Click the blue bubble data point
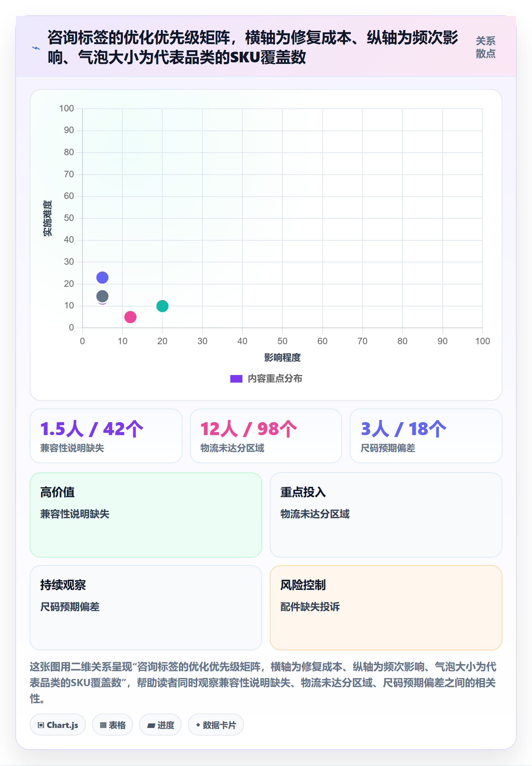 tap(102, 278)
